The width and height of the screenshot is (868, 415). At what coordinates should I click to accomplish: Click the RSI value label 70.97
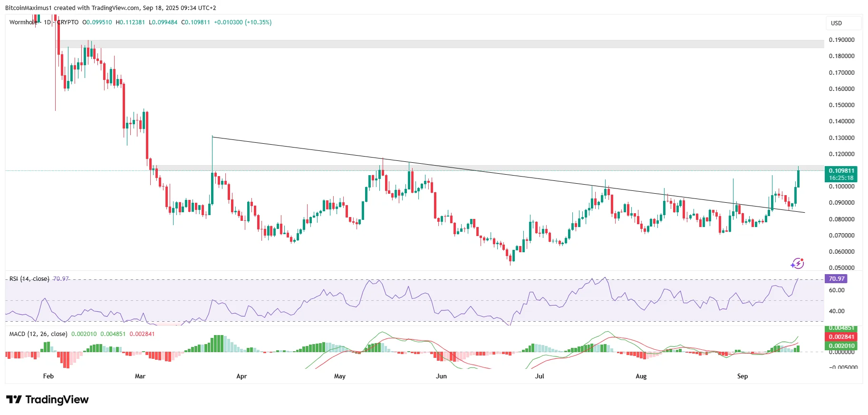click(x=837, y=279)
